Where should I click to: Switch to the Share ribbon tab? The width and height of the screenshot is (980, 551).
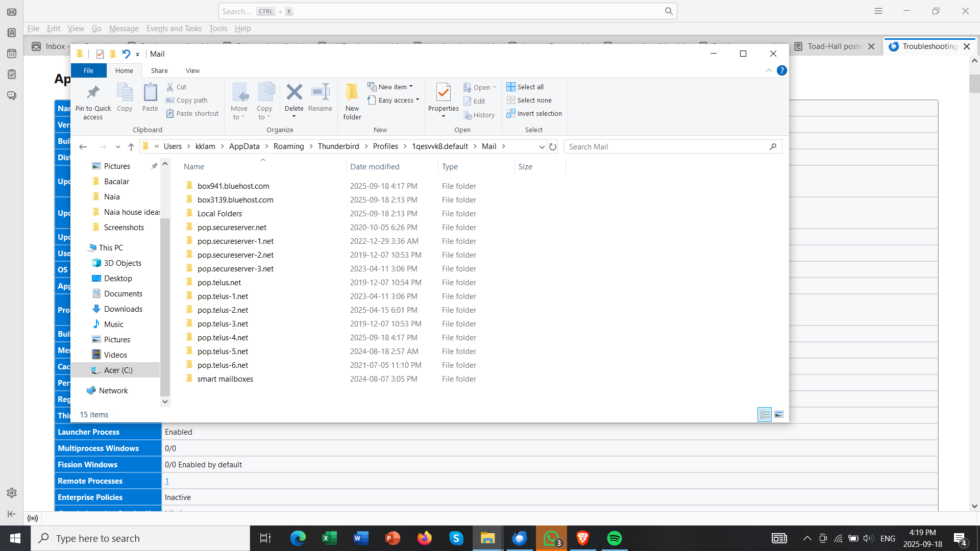(159, 71)
